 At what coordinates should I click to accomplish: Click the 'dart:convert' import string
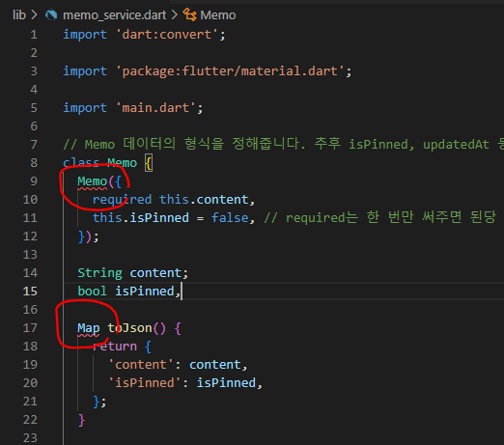(167, 35)
